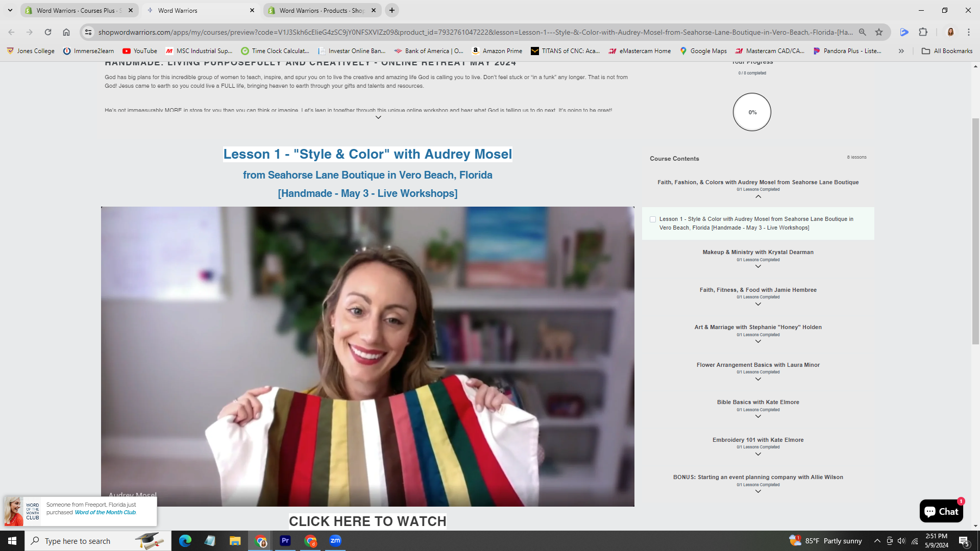Click the CLICK HERE TO WATCH link
Viewport: 980px width, 551px height.
[x=367, y=521]
